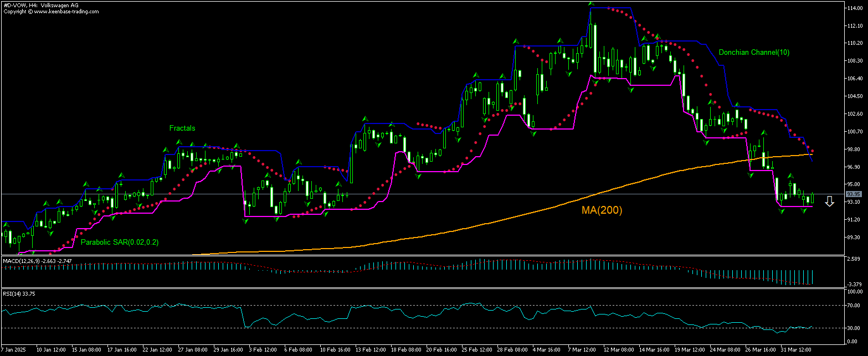Click the www.keenbase-trading.com copyright link
Viewport: 868px width, 356px height.
pyautogui.click(x=52, y=11)
